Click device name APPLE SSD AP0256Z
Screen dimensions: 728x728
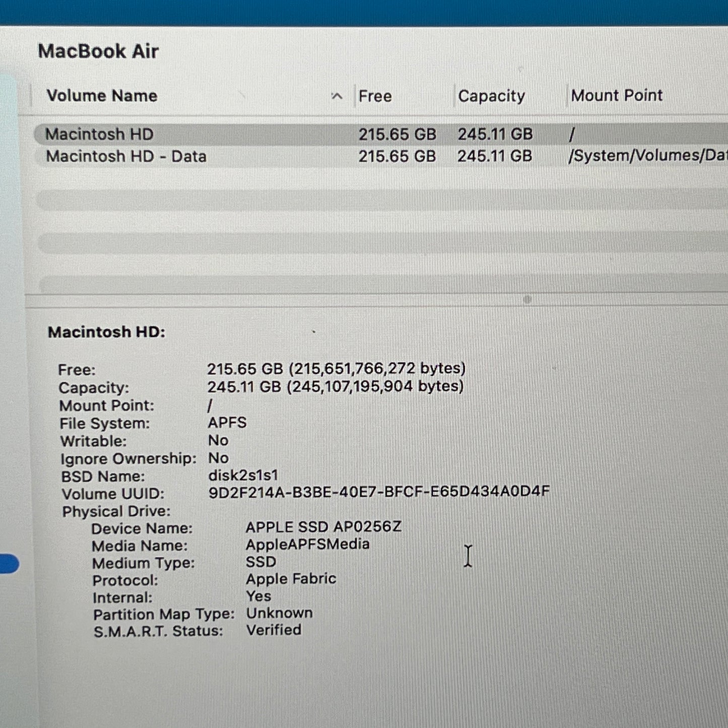pyautogui.click(x=323, y=527)
